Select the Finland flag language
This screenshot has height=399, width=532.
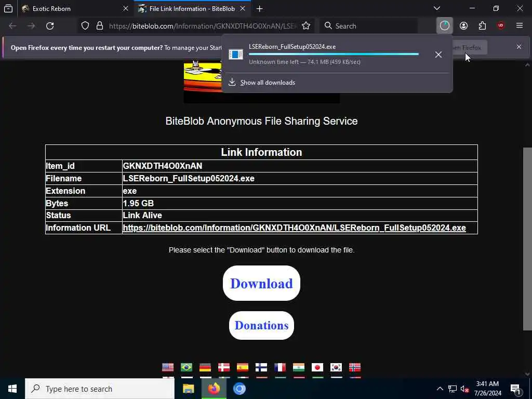(261, 367)
